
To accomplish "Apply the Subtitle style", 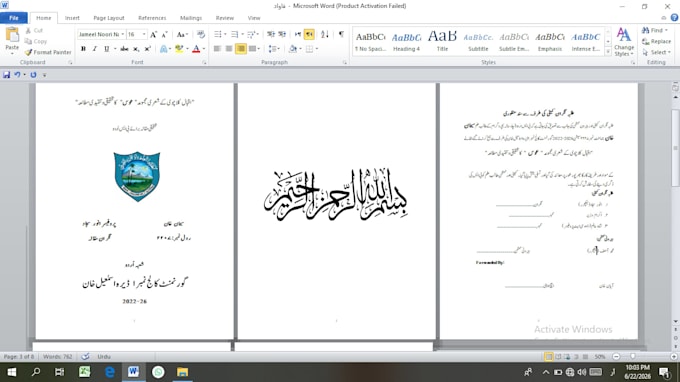I will 478,42.
